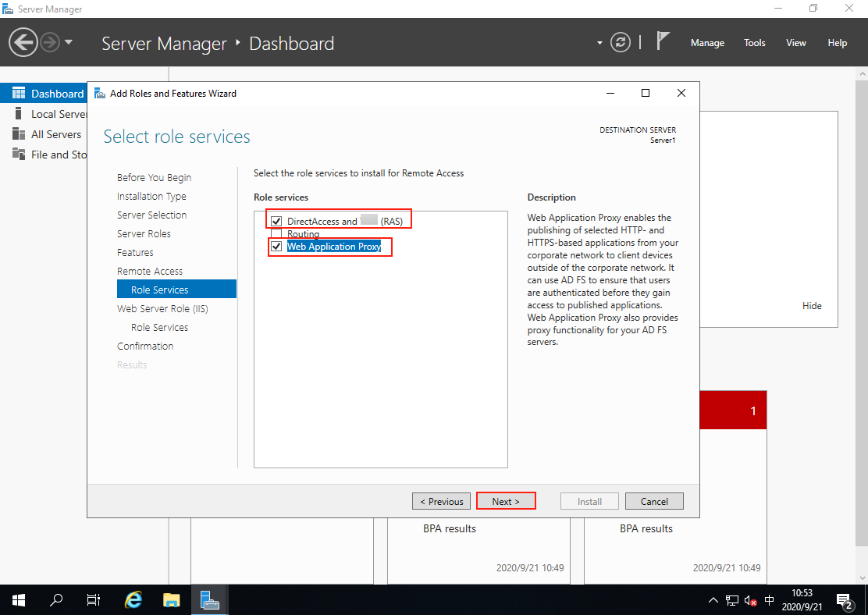
Task: Click the Server Manager forward arrow
Action: click(50, 42)
